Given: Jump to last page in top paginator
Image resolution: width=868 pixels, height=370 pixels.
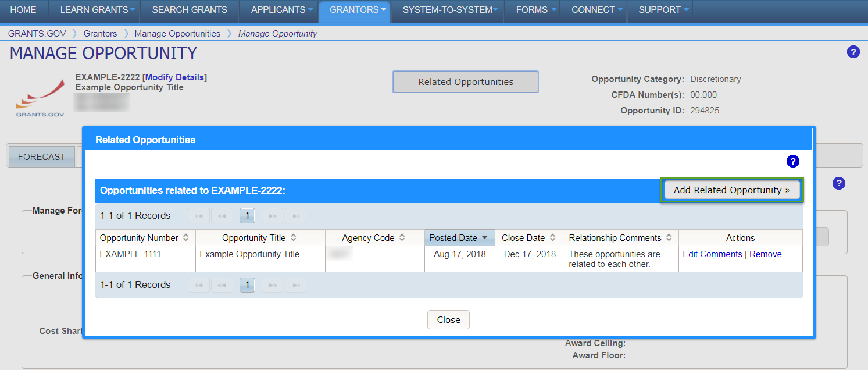Looking at the screenshot, I should click(295, 215).
